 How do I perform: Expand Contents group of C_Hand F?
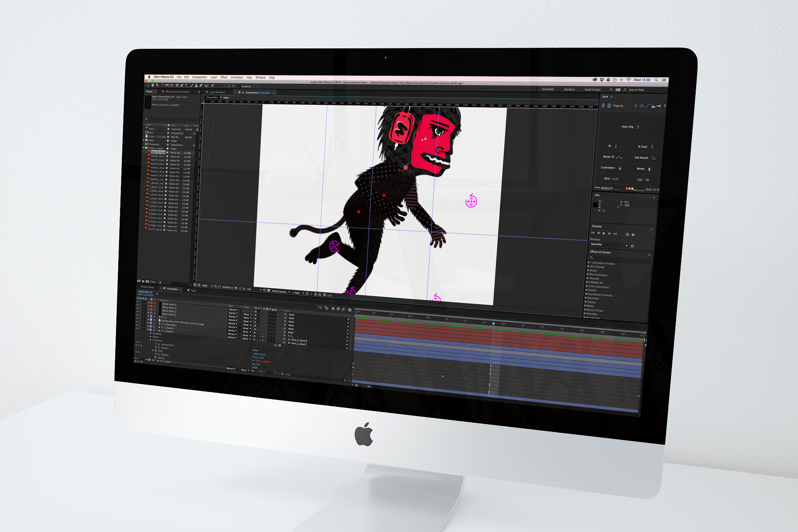(x=151, y=333)
